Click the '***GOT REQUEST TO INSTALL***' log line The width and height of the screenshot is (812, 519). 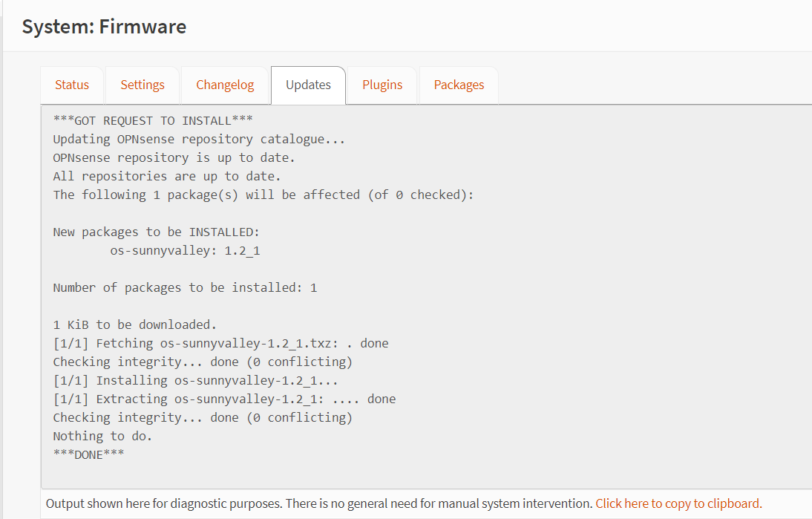151,120
